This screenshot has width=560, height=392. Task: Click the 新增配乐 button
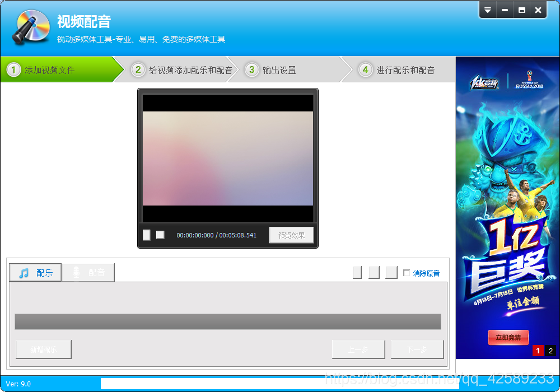[x=44, y=349]
